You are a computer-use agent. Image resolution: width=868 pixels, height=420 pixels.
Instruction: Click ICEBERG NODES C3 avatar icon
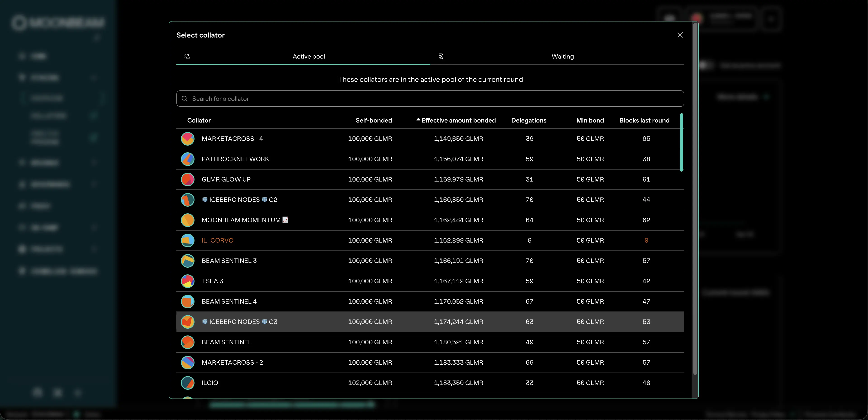(188, 322)
